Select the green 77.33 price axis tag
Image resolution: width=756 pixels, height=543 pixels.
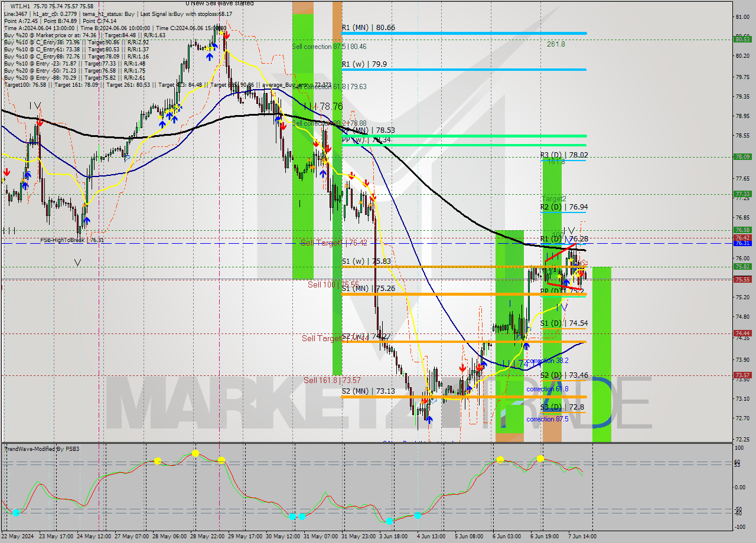(x=742, y=194)
